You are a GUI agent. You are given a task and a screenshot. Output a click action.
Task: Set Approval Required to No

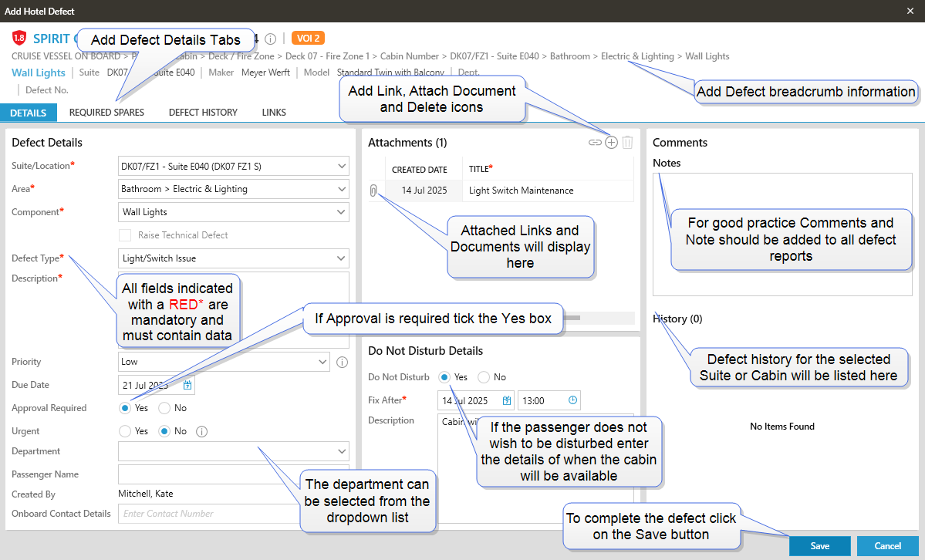point(164,408)
